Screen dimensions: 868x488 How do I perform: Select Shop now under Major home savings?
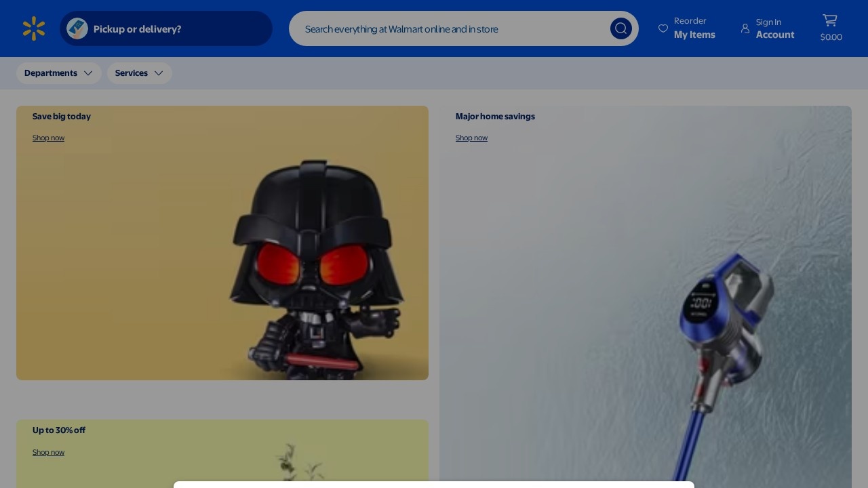click(x=471, y=138)
